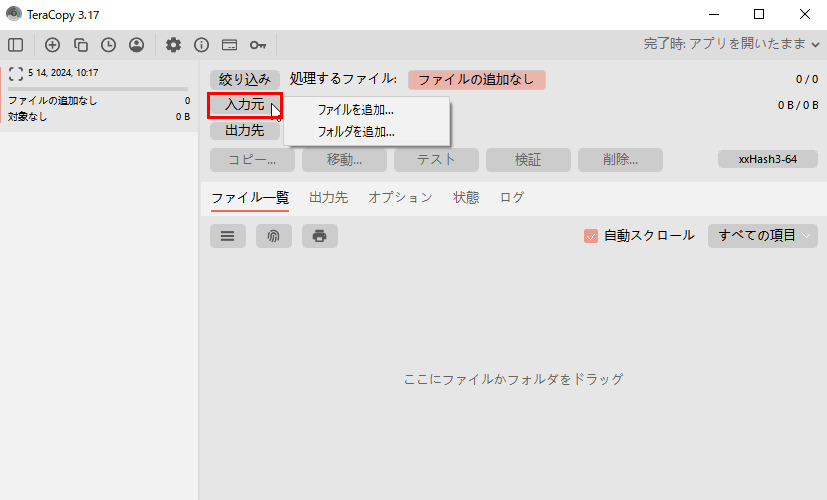Open the オプション tab

click(400, 198)
